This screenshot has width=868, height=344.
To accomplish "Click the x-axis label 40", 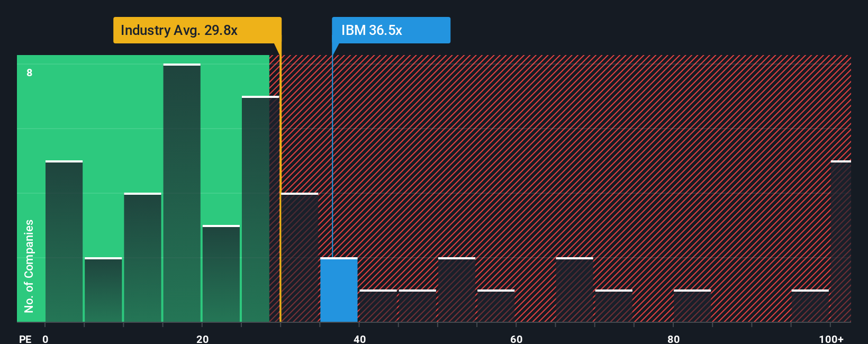I will point(359,339).
